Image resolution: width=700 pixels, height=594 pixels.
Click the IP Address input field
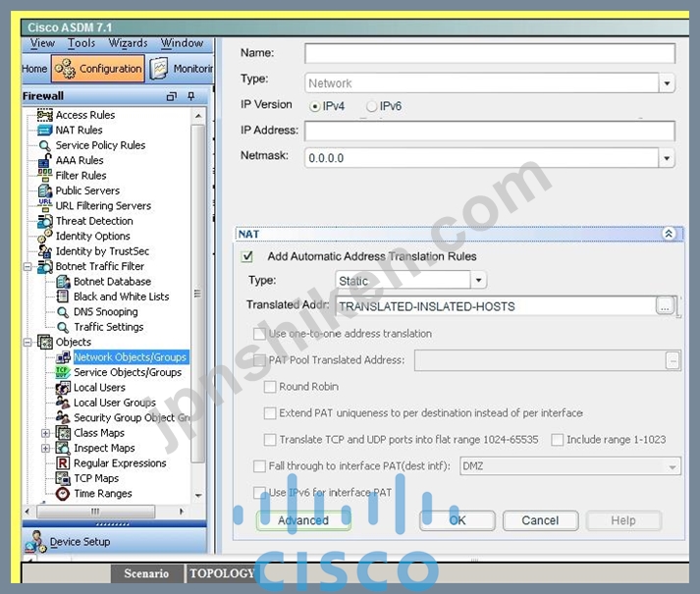pyautogui.click(x=490, y=131)
